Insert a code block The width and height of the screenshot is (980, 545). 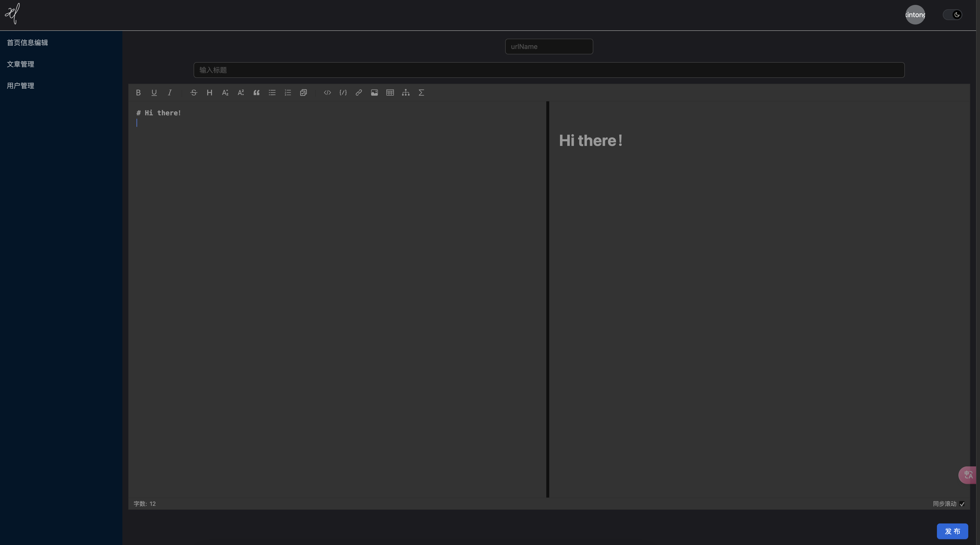(x=343, y=93)
